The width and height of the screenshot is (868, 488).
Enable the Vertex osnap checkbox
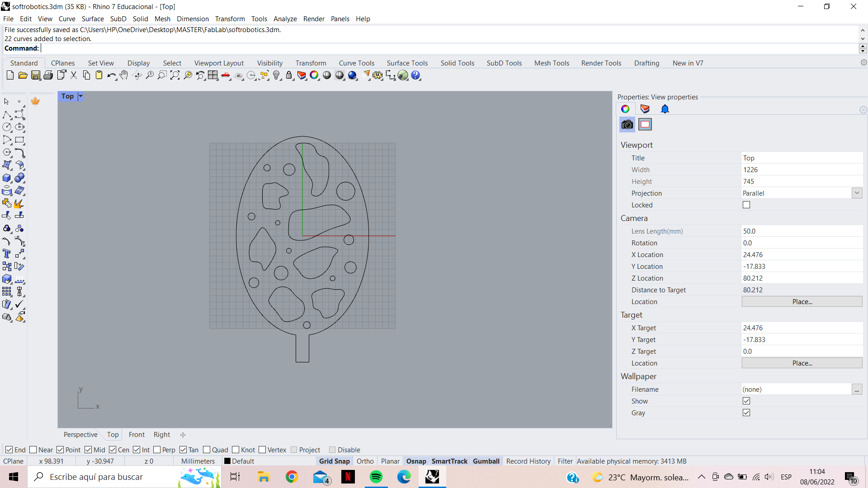click(262, 450)
